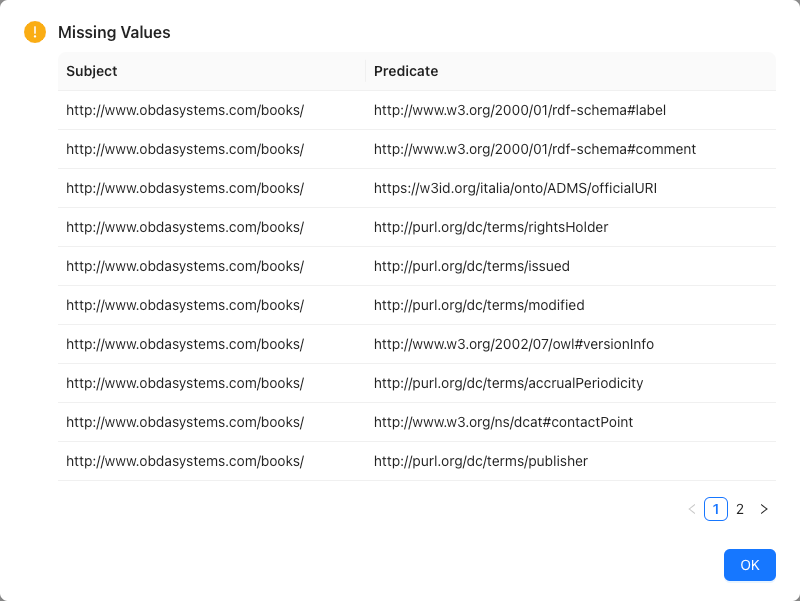Click the next page arrow chevron

coord(764,509)
